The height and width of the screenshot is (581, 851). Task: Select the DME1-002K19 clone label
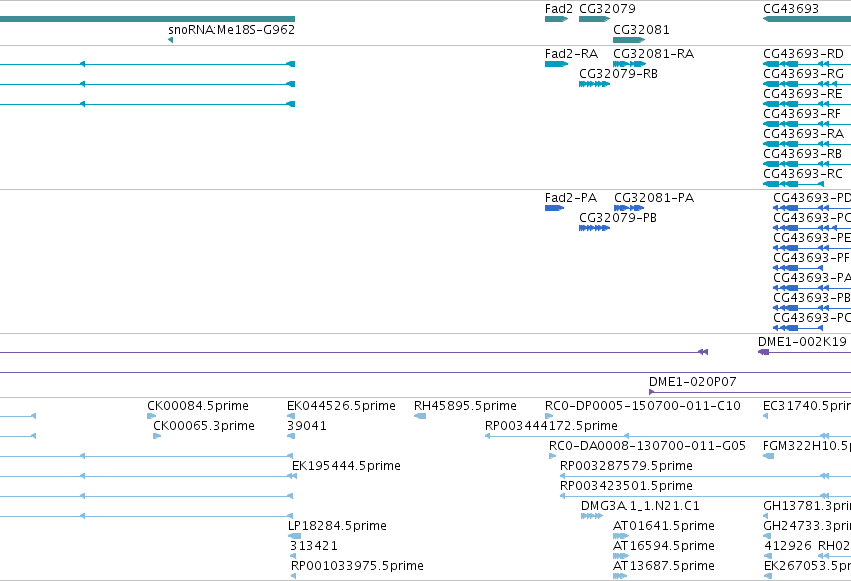coord(802,342)
